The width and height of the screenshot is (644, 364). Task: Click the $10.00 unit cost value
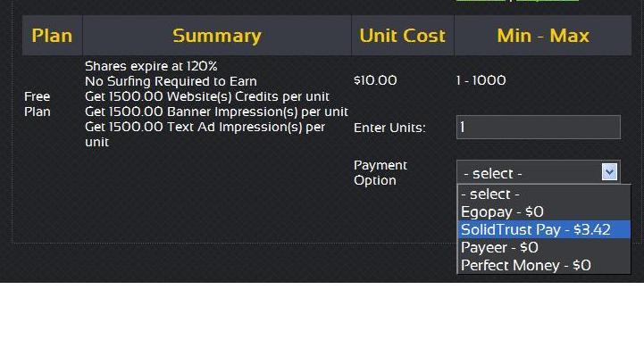pyautogui.click(x=375, y=80)
